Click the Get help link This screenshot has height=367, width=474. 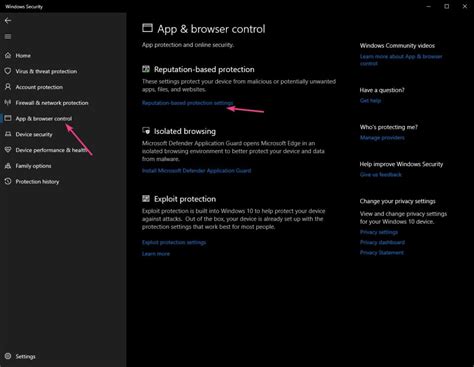pyautogui.click(x=370, y=101)
